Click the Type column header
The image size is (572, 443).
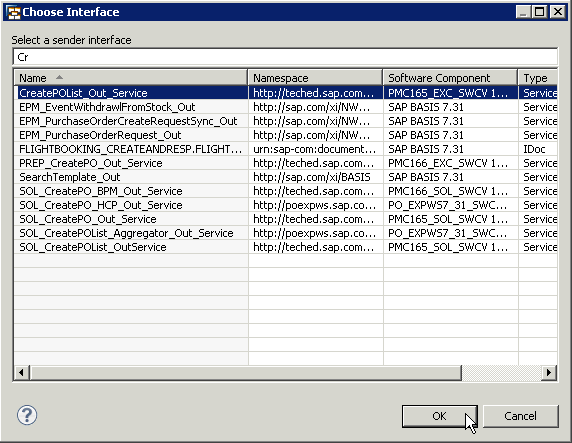(x=538, y=78)
